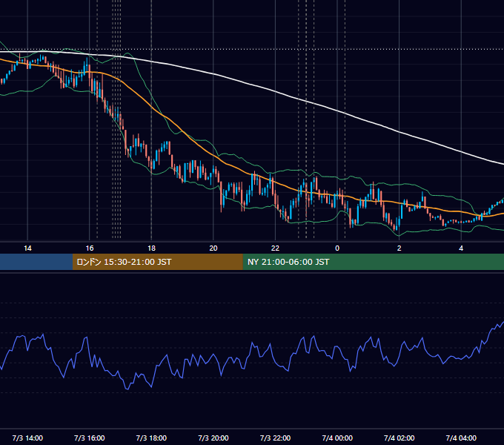Click the 7/3 14:00 time label
The image size is (504, 445).
[27, 438]
